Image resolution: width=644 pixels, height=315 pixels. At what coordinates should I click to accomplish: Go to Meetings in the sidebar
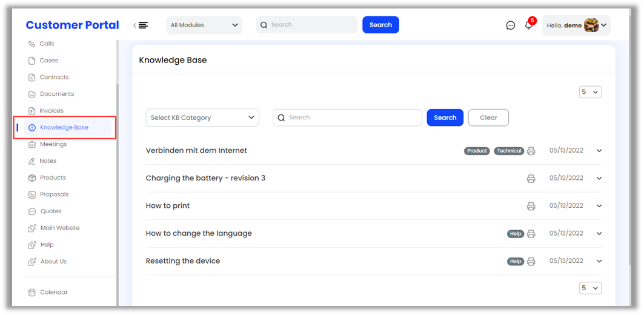click(53, 144)
